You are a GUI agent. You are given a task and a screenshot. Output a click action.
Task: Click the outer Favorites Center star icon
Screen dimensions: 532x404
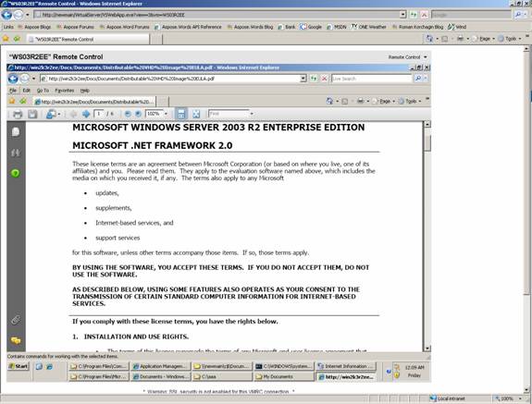[x=6, y=39]
